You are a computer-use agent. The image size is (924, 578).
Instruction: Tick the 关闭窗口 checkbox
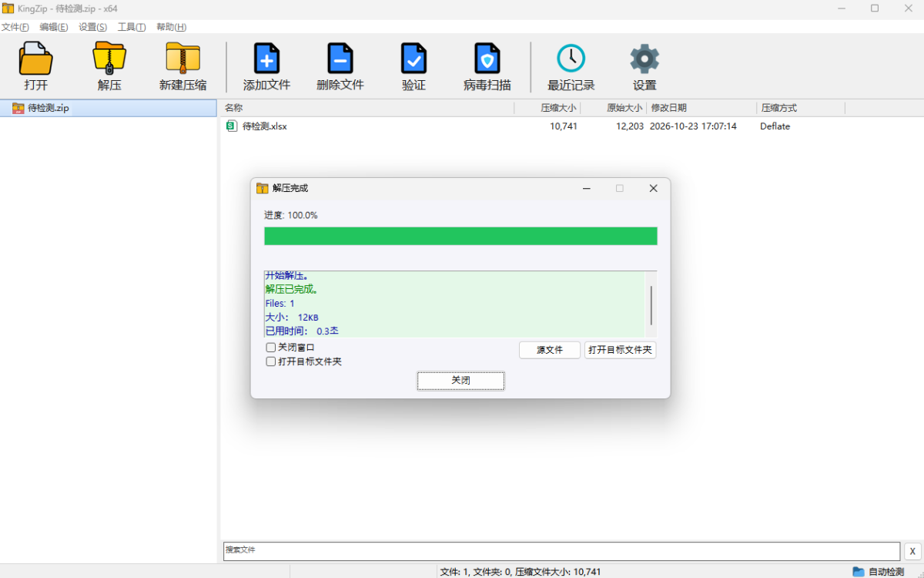coord(271,348)
